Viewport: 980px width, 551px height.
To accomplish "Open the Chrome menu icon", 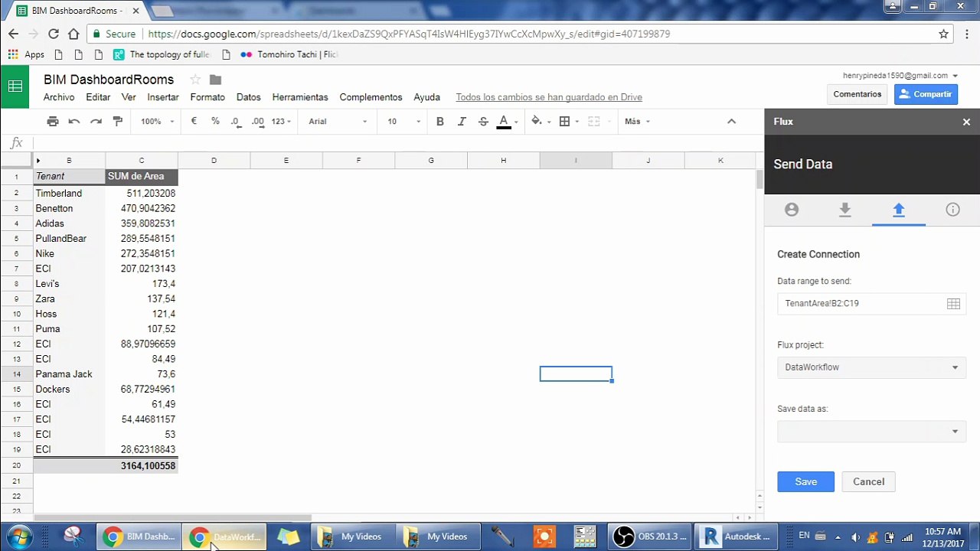I will pos(966,34).
